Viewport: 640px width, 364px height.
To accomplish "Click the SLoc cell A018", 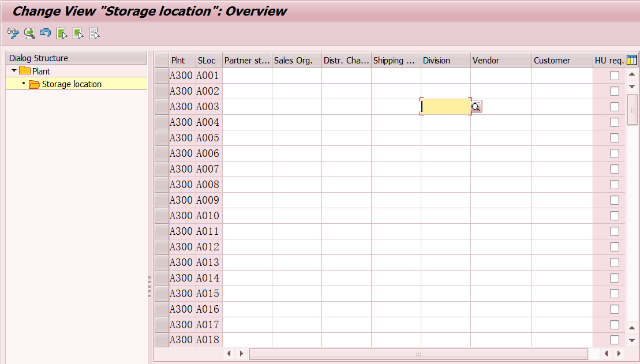I will pyautogui.click(x=208, y=340).
